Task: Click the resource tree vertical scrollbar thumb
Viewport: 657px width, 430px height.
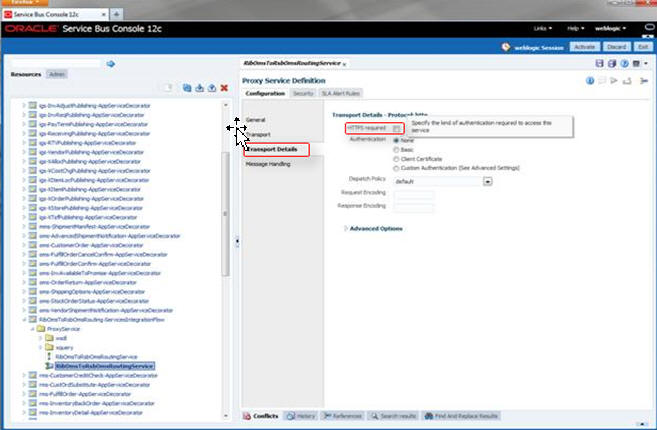Action: pos(225,213)
